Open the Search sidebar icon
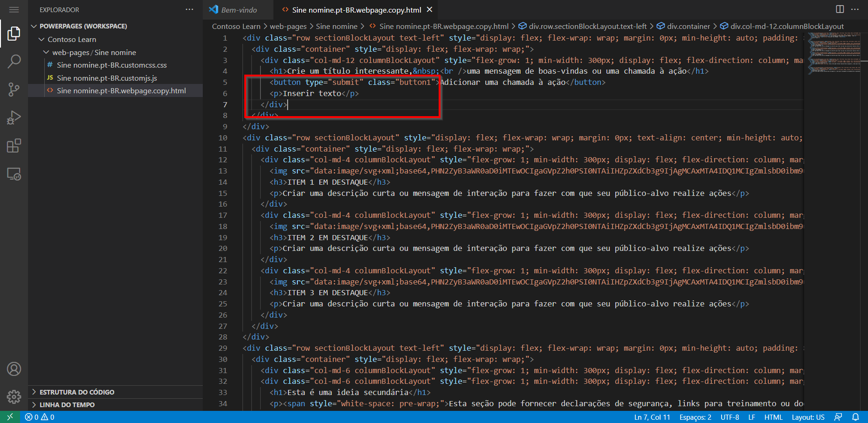This screenshot has width=868, height=423. click(14, 61)
